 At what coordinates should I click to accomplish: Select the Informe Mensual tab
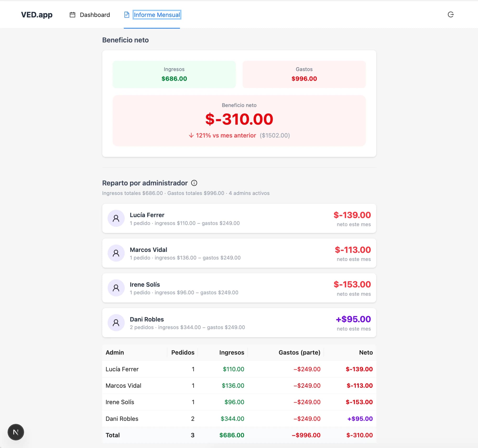[x=152, y=15]
